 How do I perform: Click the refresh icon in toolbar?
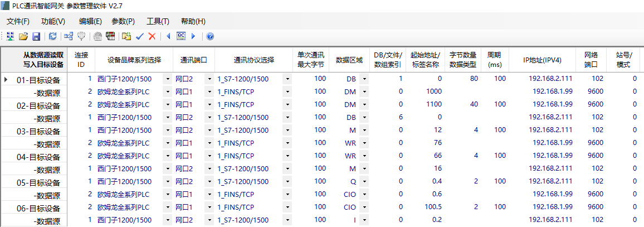52,36
